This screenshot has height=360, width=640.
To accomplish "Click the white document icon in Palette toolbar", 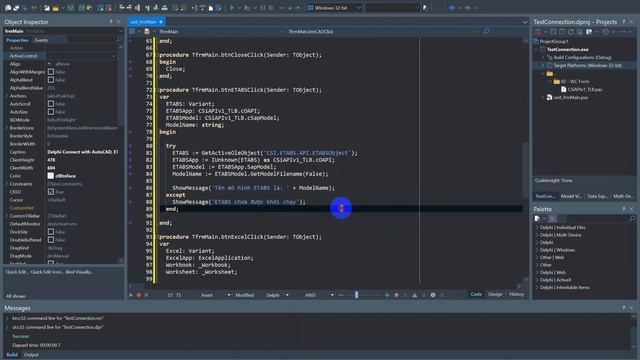I will pos(538,219).
